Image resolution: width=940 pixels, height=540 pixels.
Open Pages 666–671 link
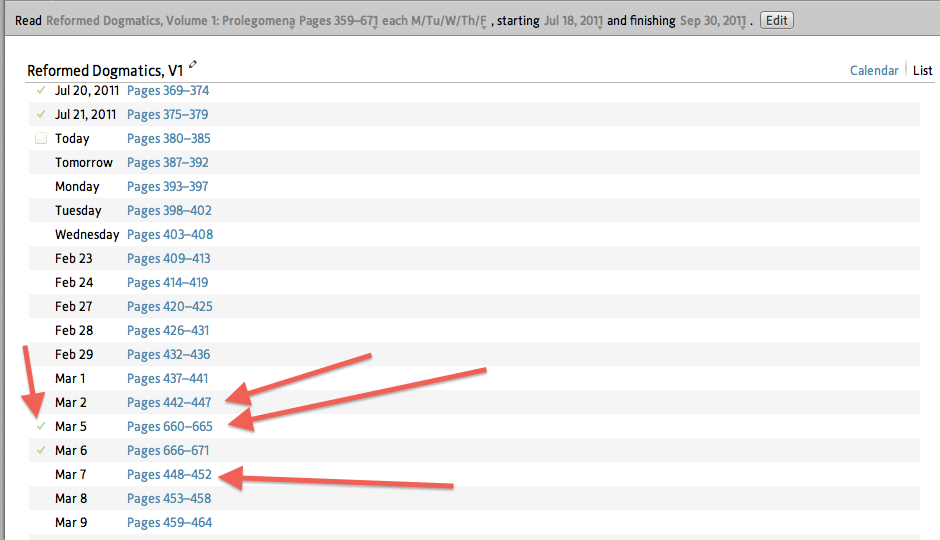pos(168,450)
